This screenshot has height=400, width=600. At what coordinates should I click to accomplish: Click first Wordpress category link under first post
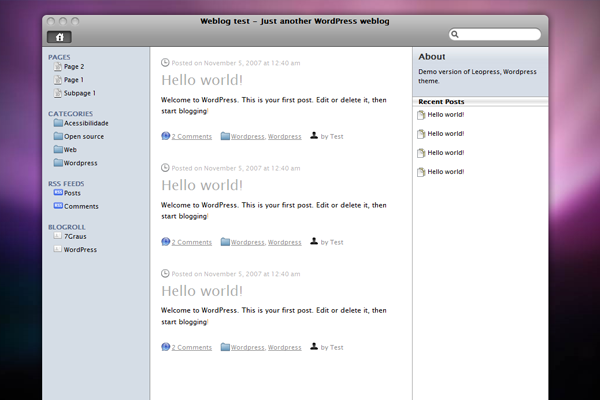coord(248,137)
